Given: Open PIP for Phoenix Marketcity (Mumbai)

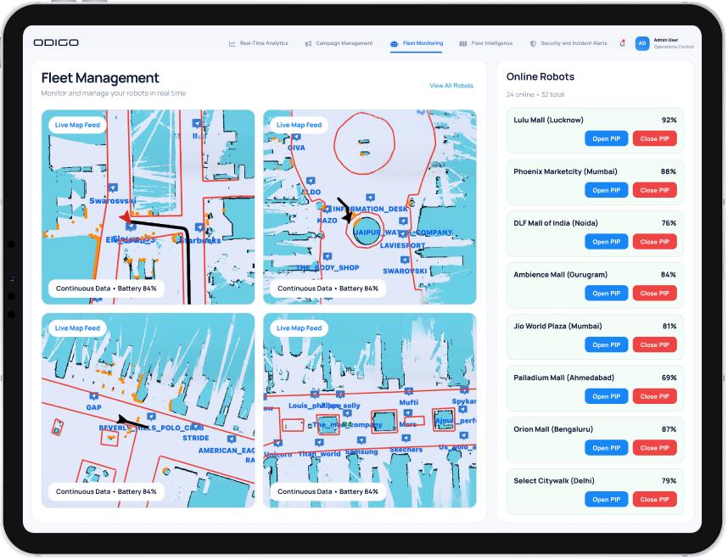Looking at the screenshot, I should (608, 190).
